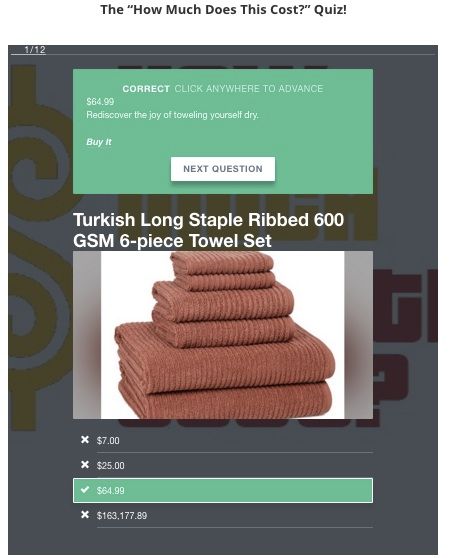
Task: Select the highlighted $64.99 answer
Action: tap(223, 490)
